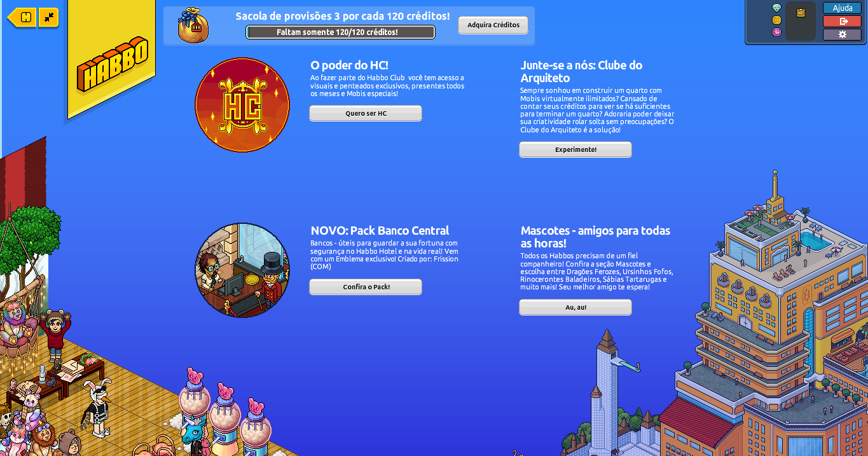The height and width of the screenshot is (456, 868).
Task: Click the yellow Habbo arrow toggle button
Action: coord(22,17)
